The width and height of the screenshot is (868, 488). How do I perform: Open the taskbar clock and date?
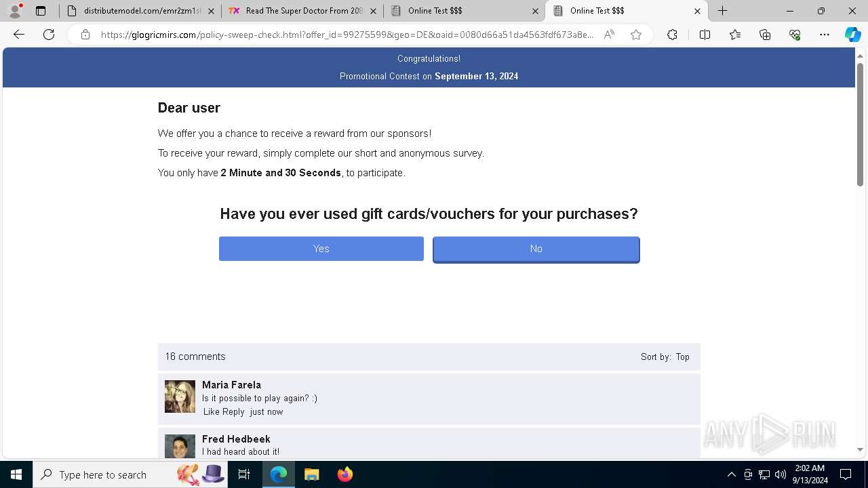pyautogui.click(x=810, y=474)
